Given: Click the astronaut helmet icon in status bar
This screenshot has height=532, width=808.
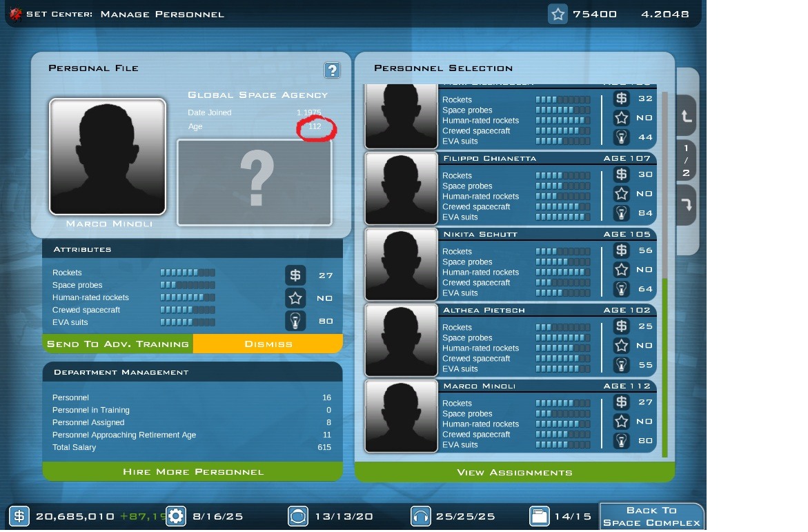Looking at the screenshot, I should (x=298, y=516).
